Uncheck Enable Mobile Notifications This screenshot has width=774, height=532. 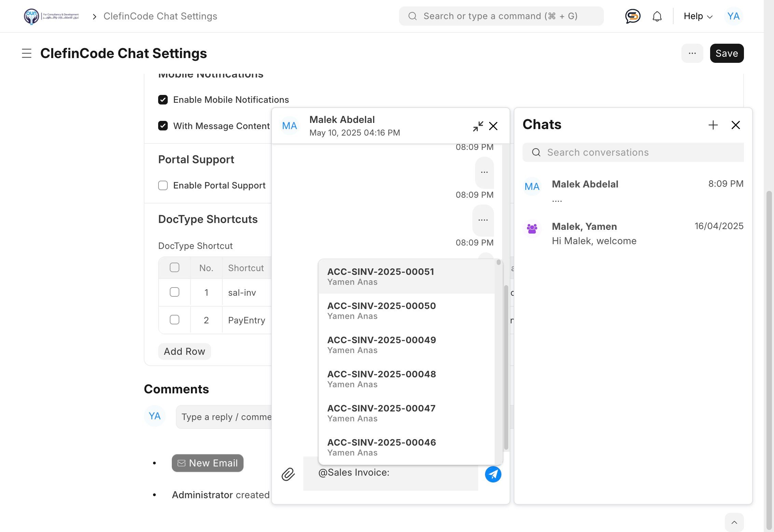point(163,100)
